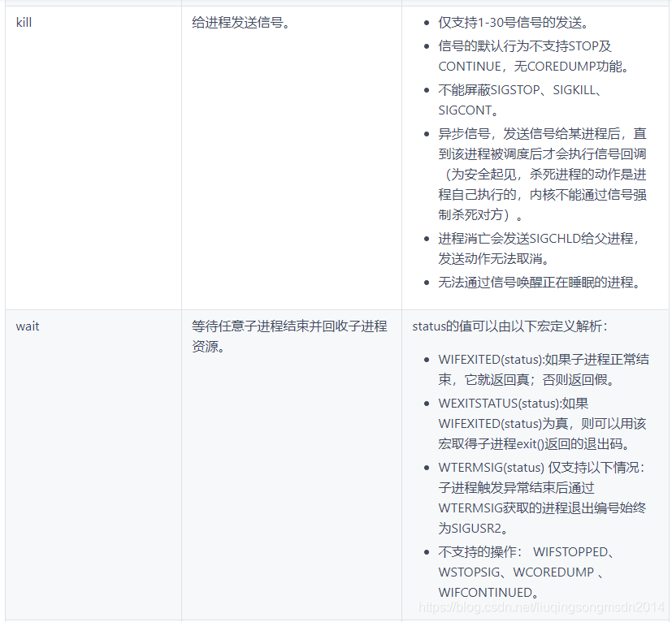Click the bullet starting "WIFEXITED(status):如果子进程正常结"
The width and height of the screenshot is (672, 622).
pos(544,369)
